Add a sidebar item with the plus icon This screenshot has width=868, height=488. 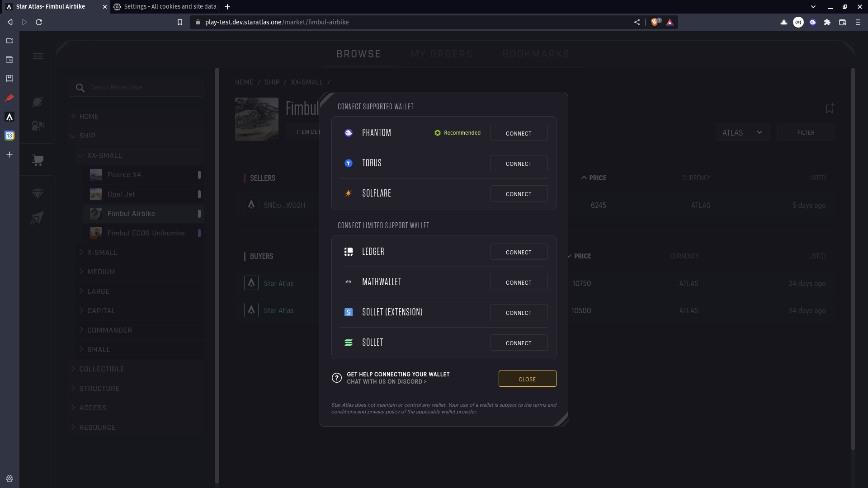point(9,155)
